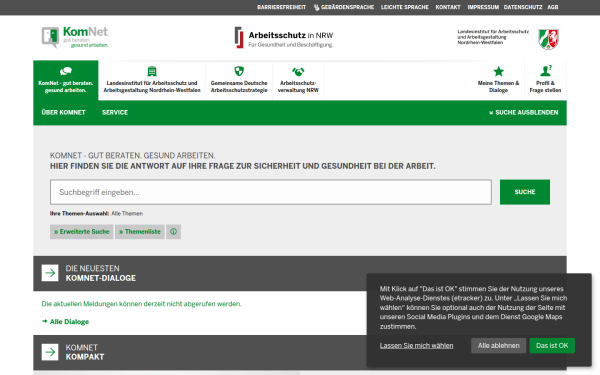Viewport: 600px width, 375px height.
Task: Click the NRW coat of arms logo
Action: (548, 39)
